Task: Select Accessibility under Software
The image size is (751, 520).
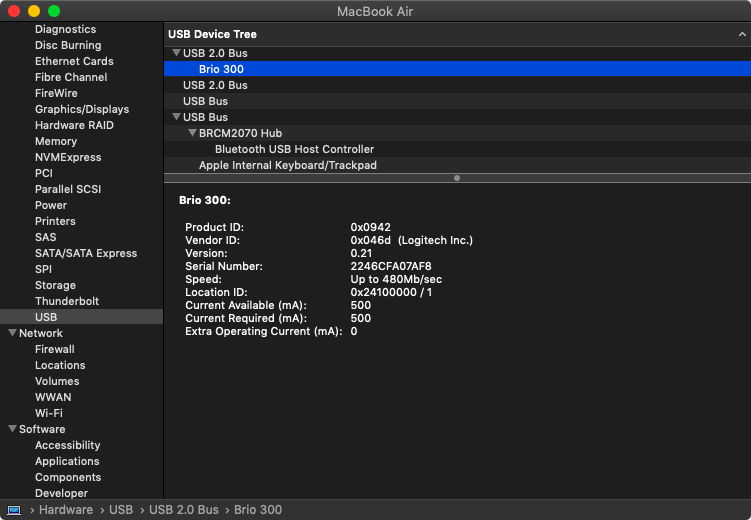Action: (x=68, y=445)
